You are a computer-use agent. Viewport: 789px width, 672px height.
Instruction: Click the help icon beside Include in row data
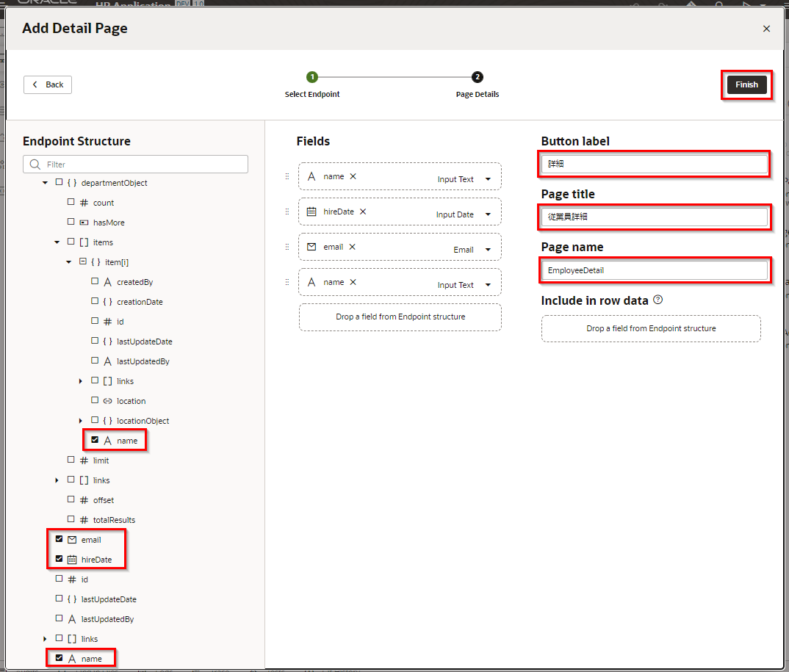[658, 300]
